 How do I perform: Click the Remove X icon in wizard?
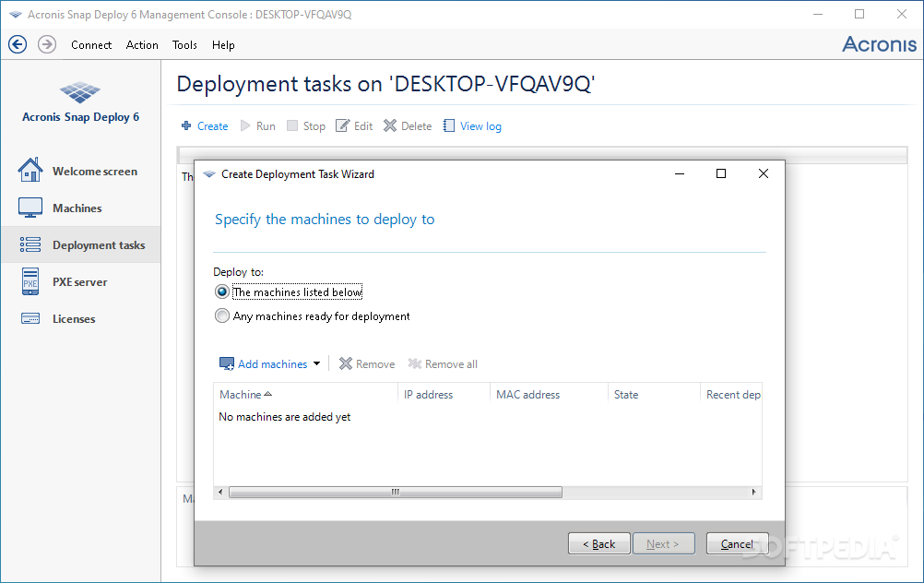pos(346,363)
